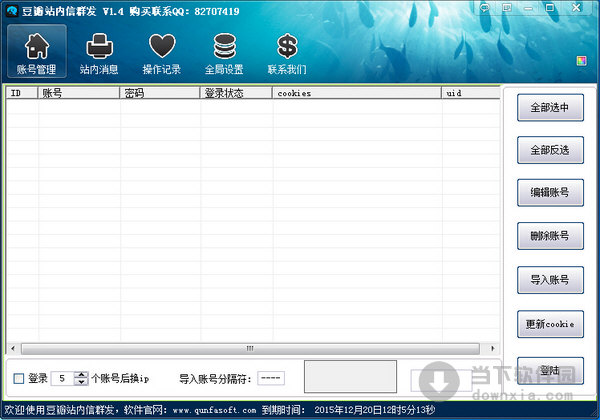Click the skin color palette icon

[x=582, y=61]
